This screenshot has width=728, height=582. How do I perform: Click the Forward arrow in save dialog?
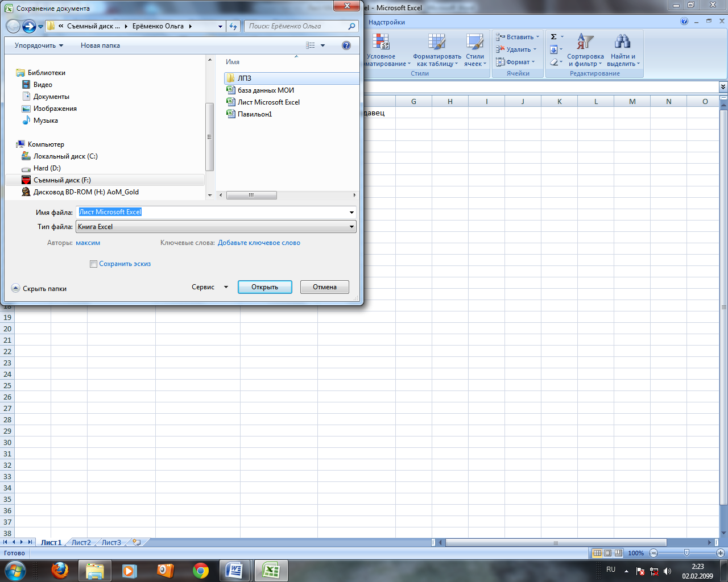pos(29,26)
